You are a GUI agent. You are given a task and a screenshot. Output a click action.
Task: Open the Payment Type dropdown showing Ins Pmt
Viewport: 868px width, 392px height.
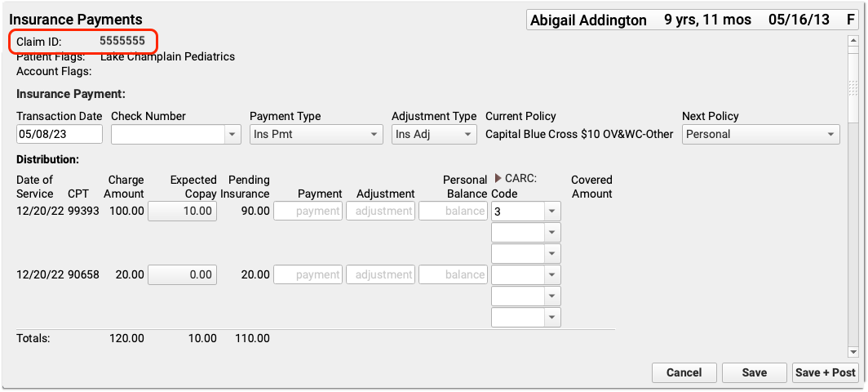(x=316, y=134)
